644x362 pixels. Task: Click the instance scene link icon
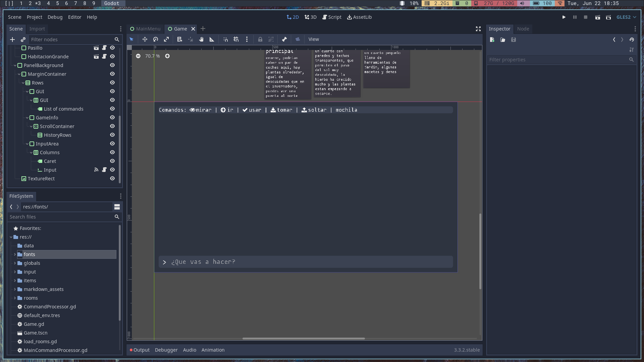[x=23, y=40]
